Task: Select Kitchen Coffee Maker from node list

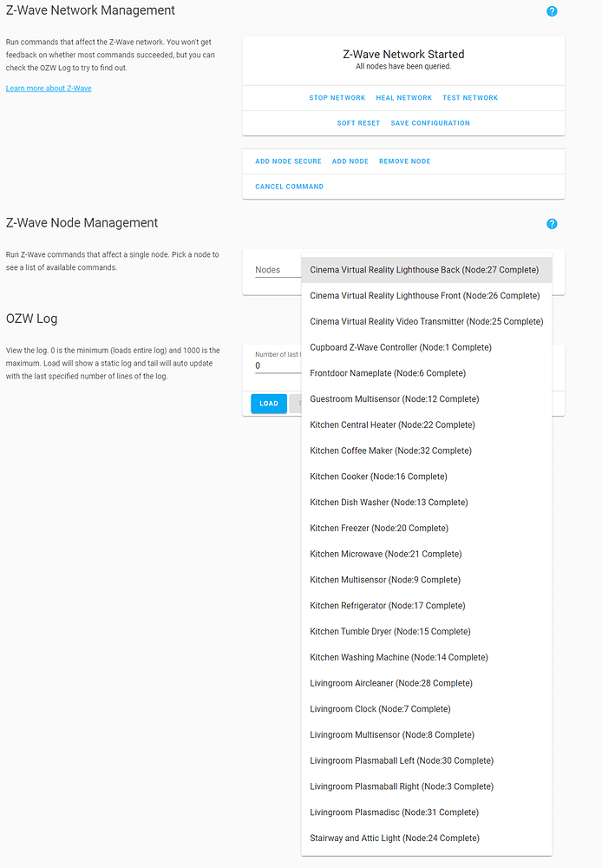Action: pos(390,450)
